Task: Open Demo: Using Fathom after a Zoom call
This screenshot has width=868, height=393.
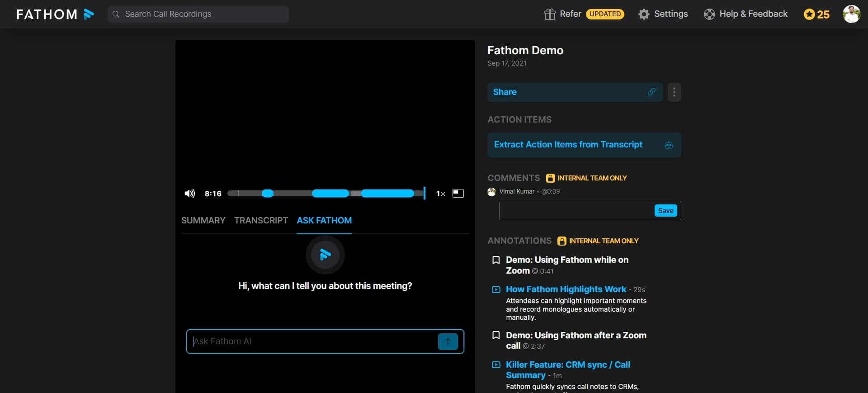Action: pyautogui.click(x=576, y=341)
